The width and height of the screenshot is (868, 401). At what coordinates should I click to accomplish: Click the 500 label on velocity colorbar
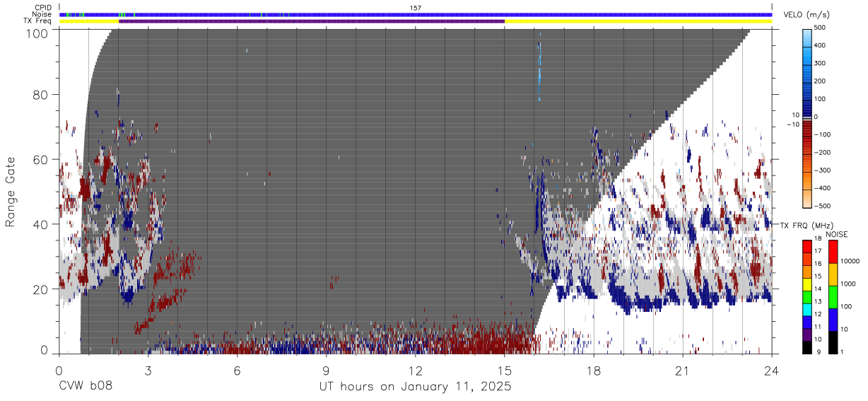pyautogui.click(x=821, y=28)
